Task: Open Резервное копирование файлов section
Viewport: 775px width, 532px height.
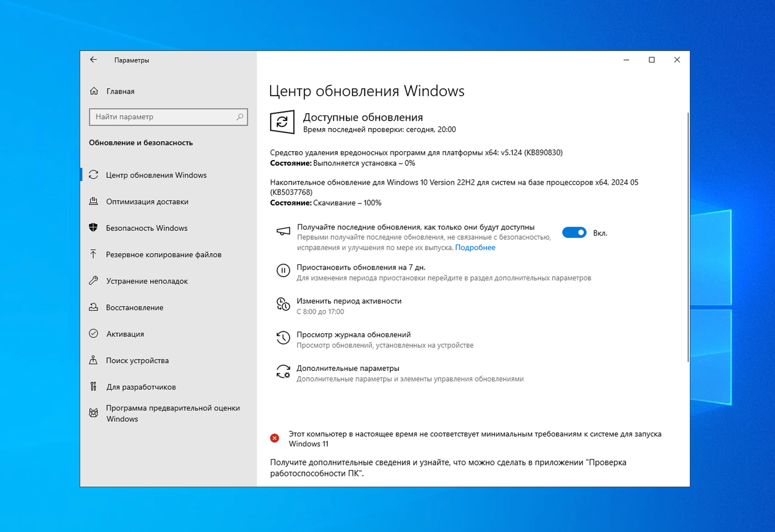Action: coord(164,254)
